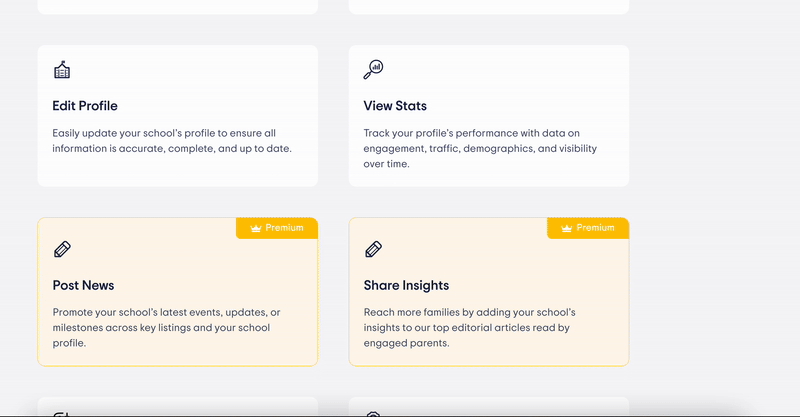Click the crown icon on Share Insights badge
This screenshot has height=417, width=800.
click(x=566, y=228)
